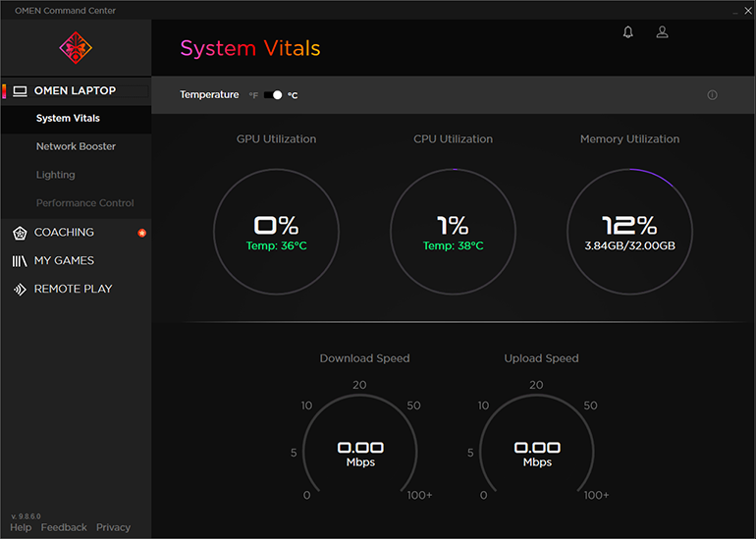
Task: Go to COACHING section
Action: [77, 233]
